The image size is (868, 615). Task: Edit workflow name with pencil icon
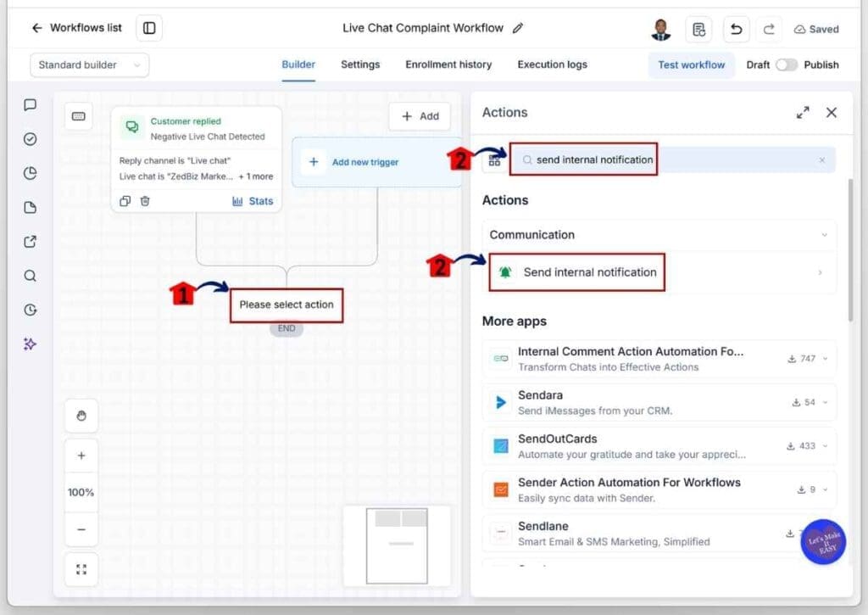[518, 28]
